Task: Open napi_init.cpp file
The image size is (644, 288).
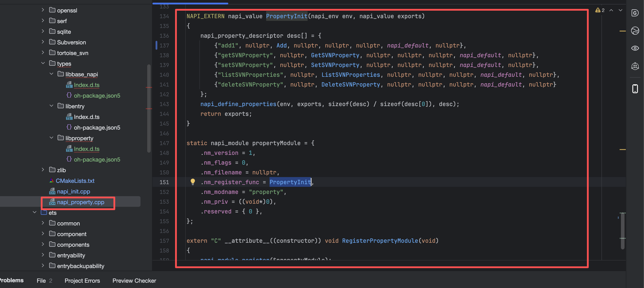Action: pos(73,191)
